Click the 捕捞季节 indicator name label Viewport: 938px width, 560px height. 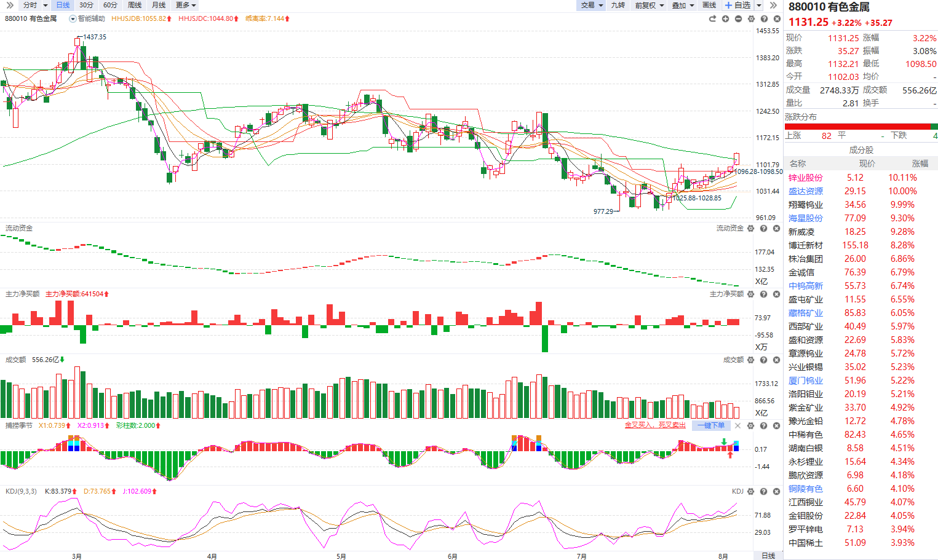[18, 425]
